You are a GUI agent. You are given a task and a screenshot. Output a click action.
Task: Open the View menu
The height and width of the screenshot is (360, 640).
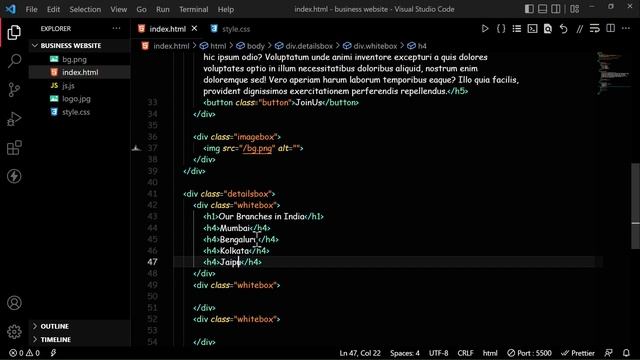[x=118, y=9]
